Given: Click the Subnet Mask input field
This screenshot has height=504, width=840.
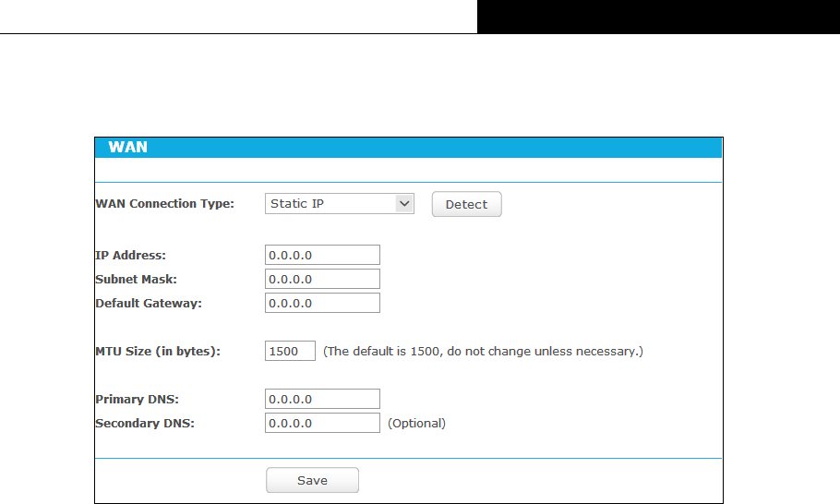Looking at the screenshot, I should [x=322, y=279].
